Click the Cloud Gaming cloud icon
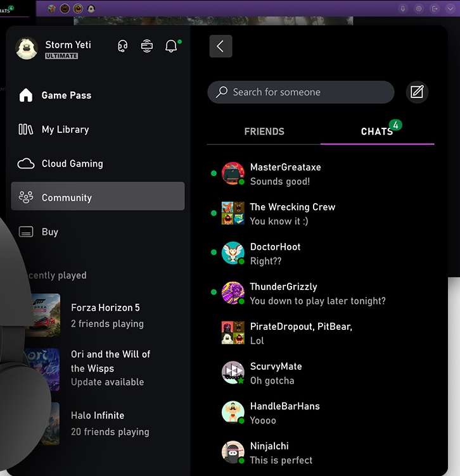Image resolution: width=460 pixels, height=476 pixels. click(26, 163)
